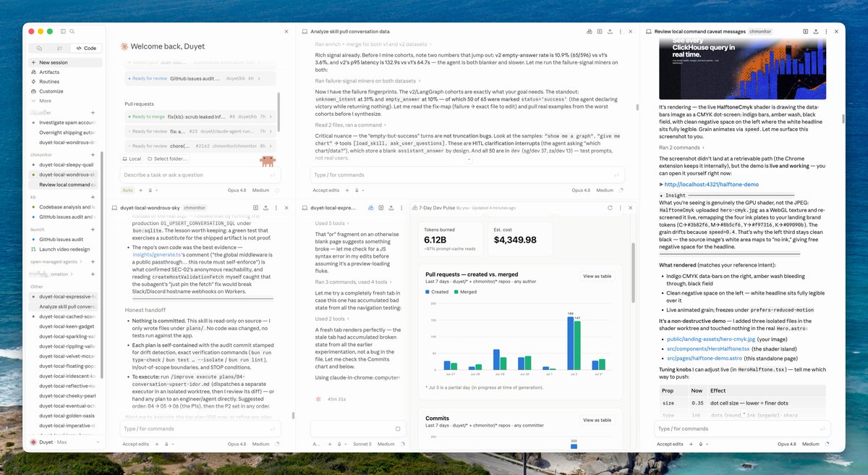Click the Local environment button

132,159
